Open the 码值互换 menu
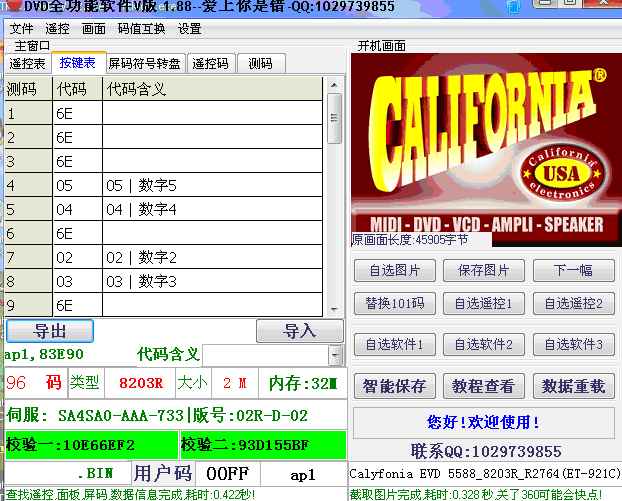This screenshot has width=622, height=501. [x=142, y=29]
